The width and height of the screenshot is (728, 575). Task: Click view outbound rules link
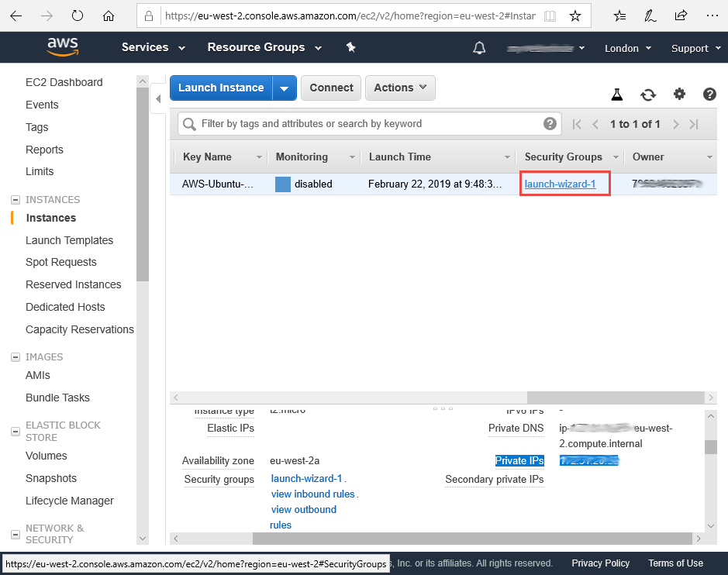[x=303, y=518]
